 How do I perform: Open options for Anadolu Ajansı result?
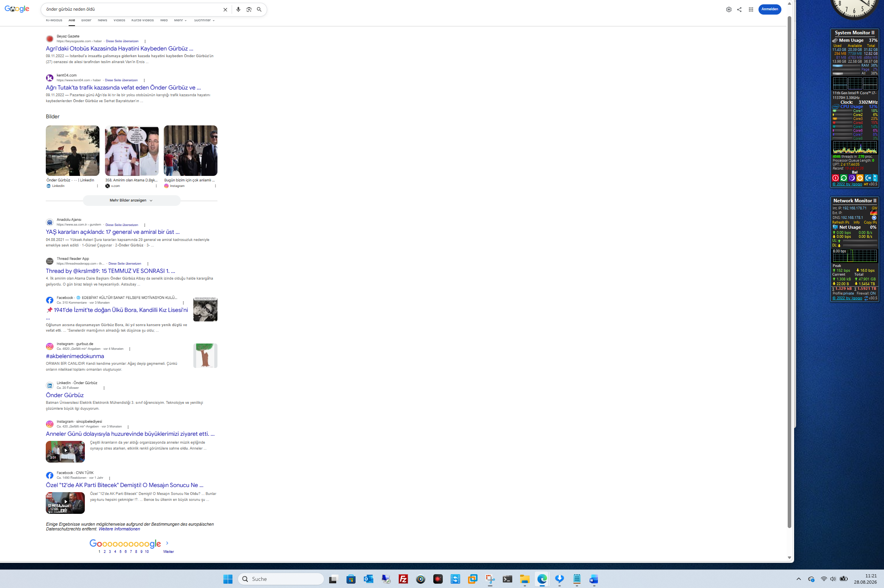pyautogui.click(x=144, y=225)
